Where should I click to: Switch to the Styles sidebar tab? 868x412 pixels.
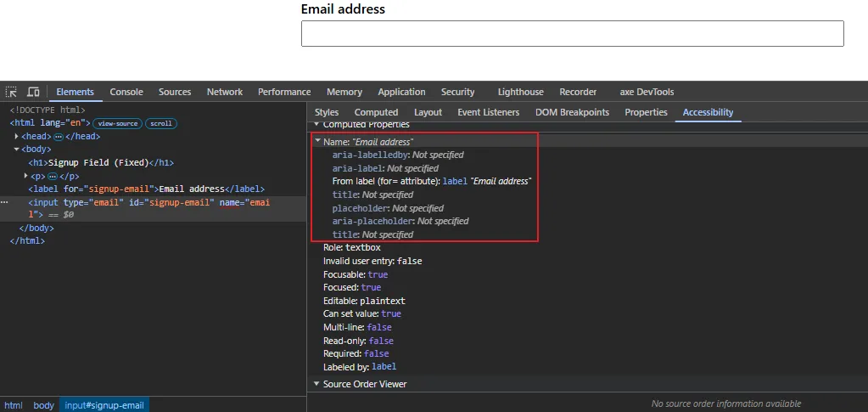(x=327, y=113)
